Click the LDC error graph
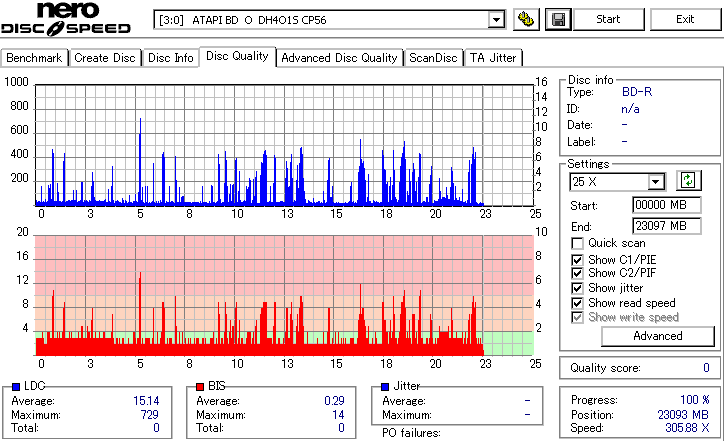Viewport: 724px width, 441px height. 284,145
